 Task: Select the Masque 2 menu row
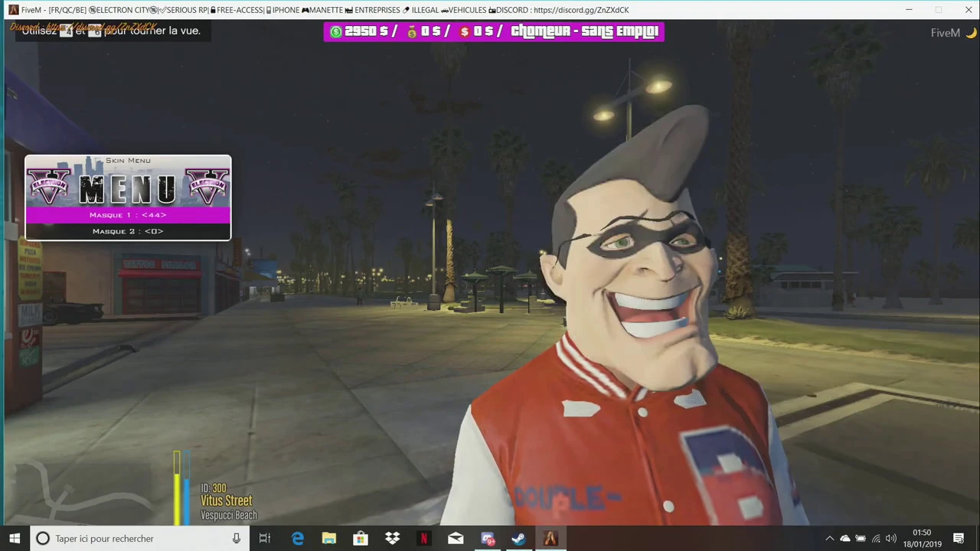coord(128,231)
